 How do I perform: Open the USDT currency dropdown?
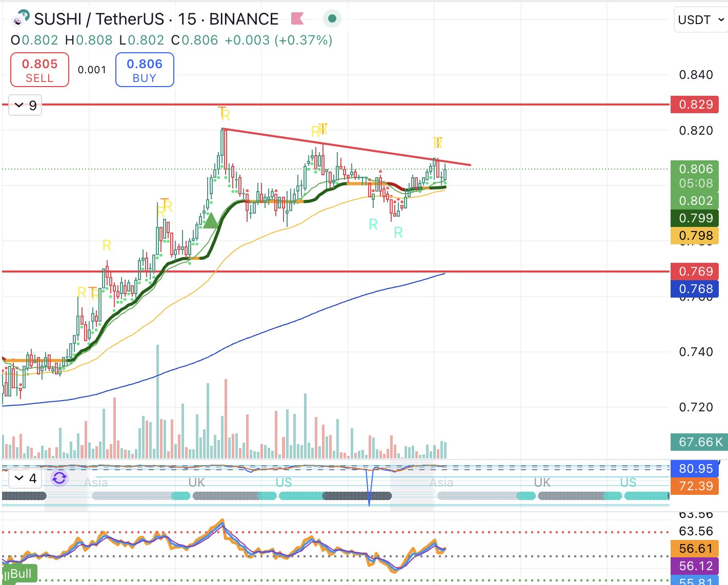coord(701,20)
